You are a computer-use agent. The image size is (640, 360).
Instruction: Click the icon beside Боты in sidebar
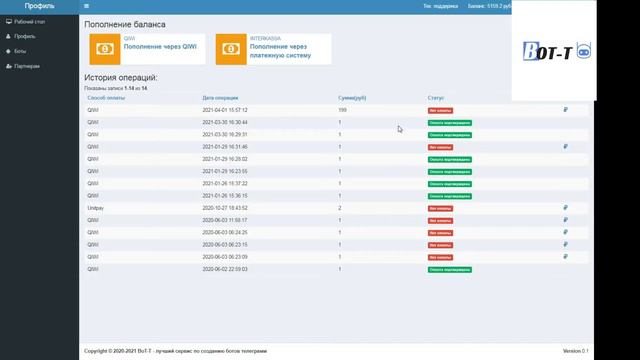(x=8, y=51)
